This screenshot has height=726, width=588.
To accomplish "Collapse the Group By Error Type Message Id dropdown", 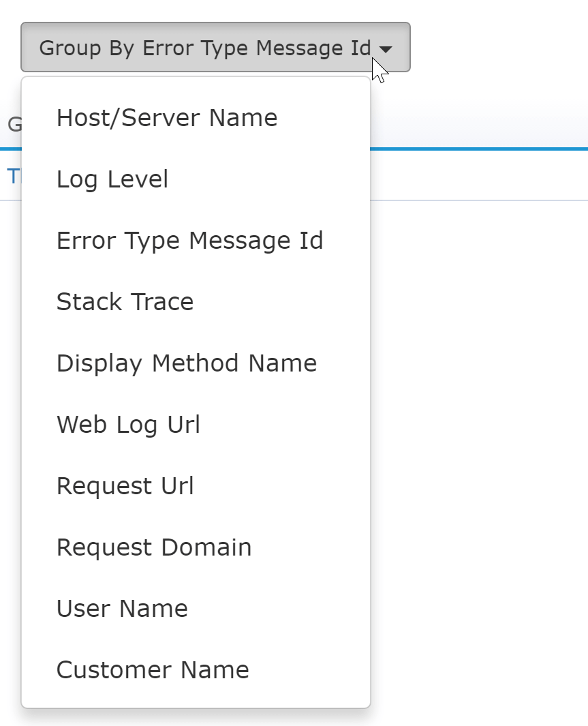I will 215,47.
